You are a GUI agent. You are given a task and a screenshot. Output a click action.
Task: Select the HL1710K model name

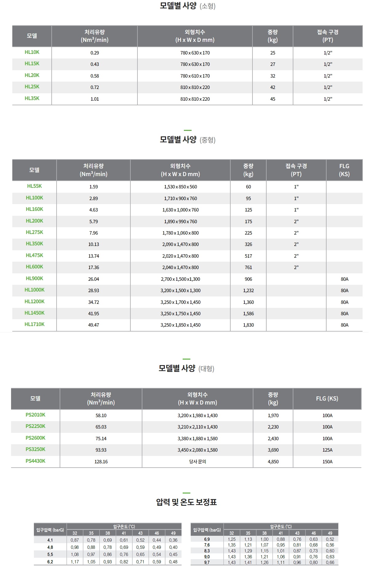click(x=34, y=324)
